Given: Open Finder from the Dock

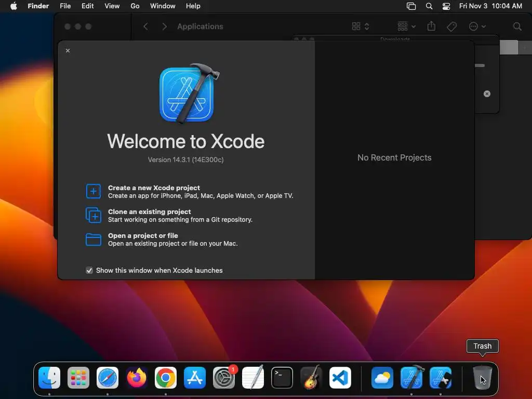Looking at the screenshot, I should (x=49, y=378).
